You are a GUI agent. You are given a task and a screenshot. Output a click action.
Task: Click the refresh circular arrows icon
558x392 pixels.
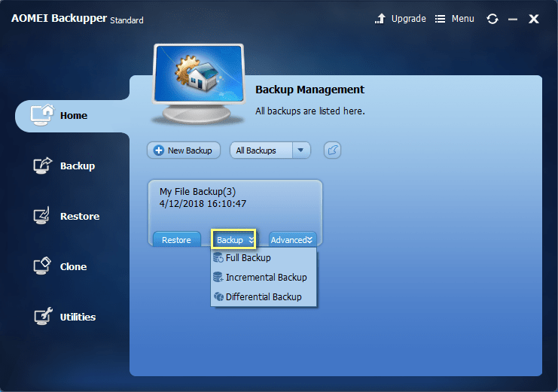click(x=492, y=19)
